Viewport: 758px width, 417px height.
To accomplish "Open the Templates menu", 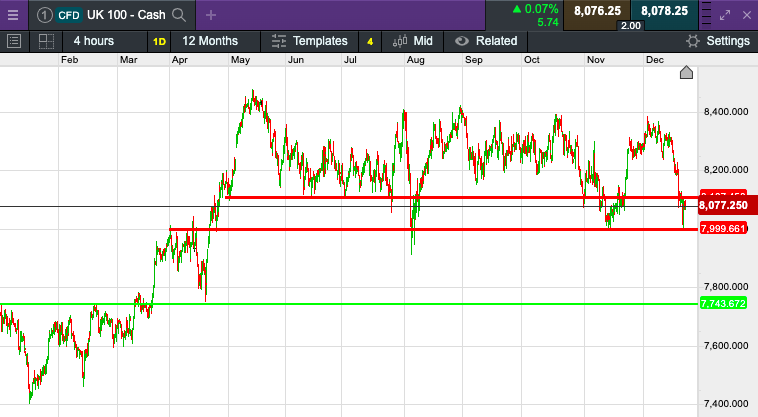I will coord(310,41).
